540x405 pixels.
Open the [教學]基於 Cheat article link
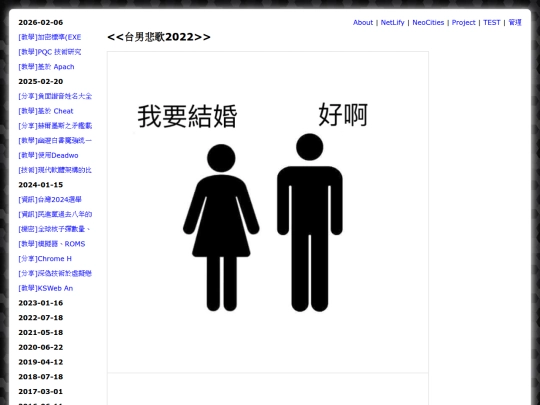pyautogui.click(x=46, y=111)
